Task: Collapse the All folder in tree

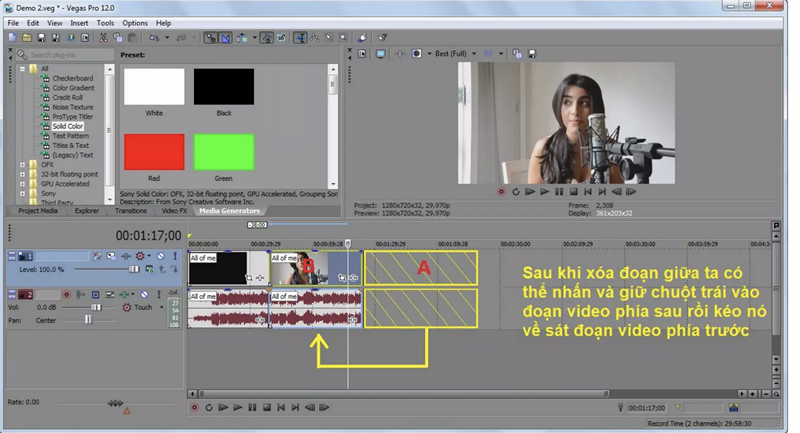Action: point(22,69)
